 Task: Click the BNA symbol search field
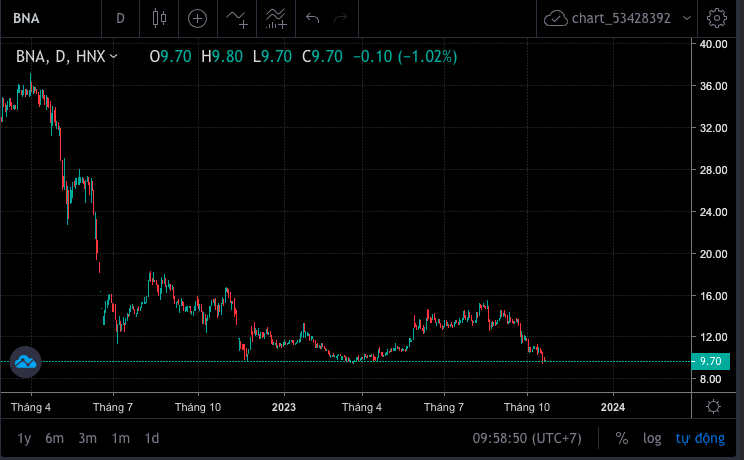click(51, 19)
